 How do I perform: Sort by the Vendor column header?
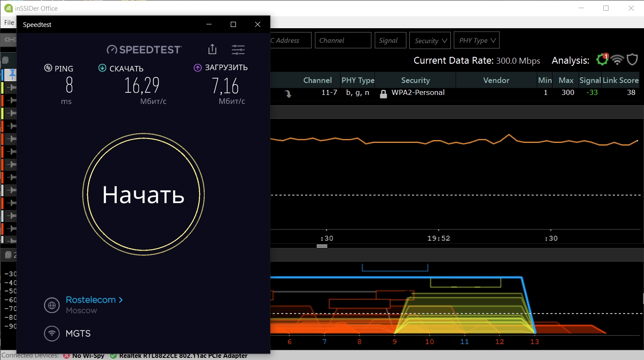(496, 80)
